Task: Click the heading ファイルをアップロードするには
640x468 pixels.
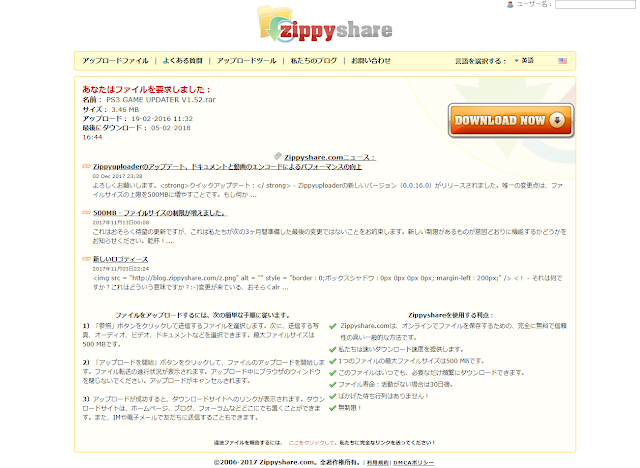Action: 203,315
